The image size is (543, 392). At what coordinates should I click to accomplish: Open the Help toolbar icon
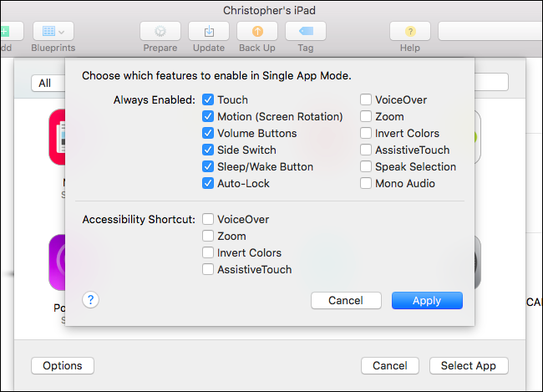pyautogui.click(x=409, y=31)
